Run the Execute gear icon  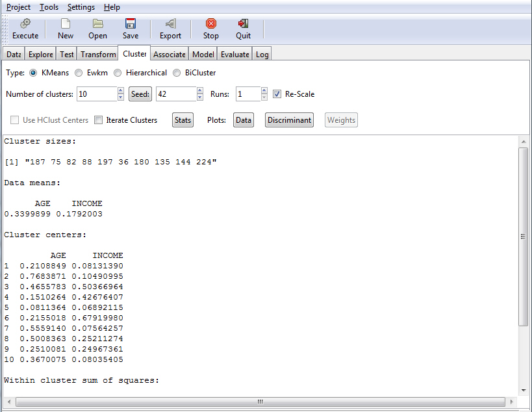pyautogui.click(x=25, y=23)
